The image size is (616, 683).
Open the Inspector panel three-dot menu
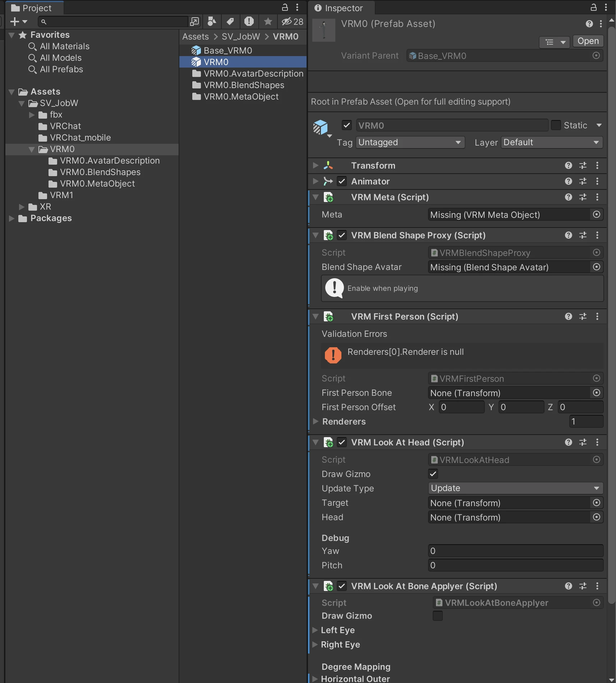(x=606, y=8)
